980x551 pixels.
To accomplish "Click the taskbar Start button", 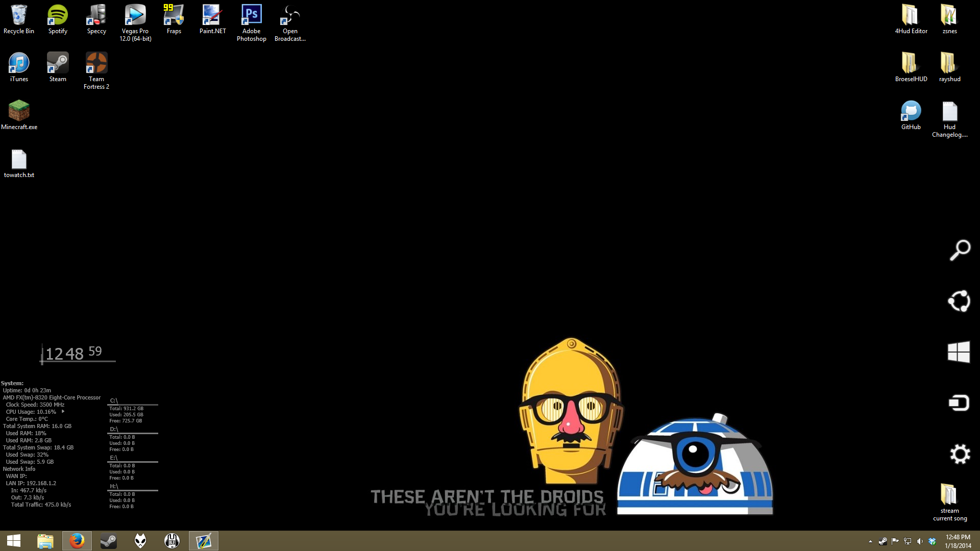I will [x=14, y=541].
